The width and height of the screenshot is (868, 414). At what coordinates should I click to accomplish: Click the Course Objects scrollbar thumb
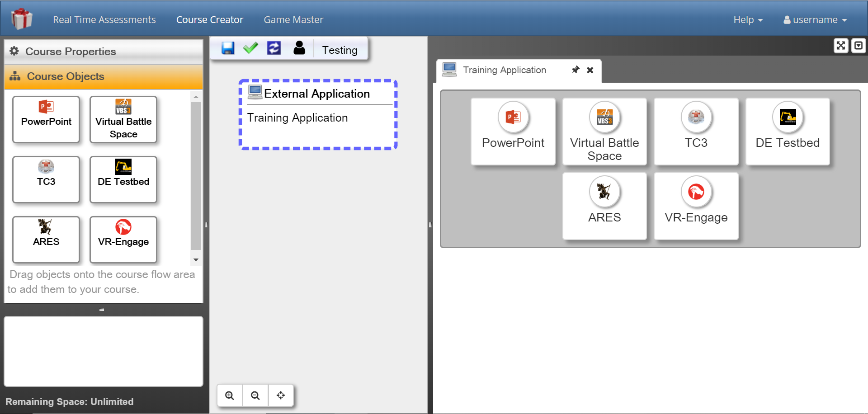pos(196,175)
